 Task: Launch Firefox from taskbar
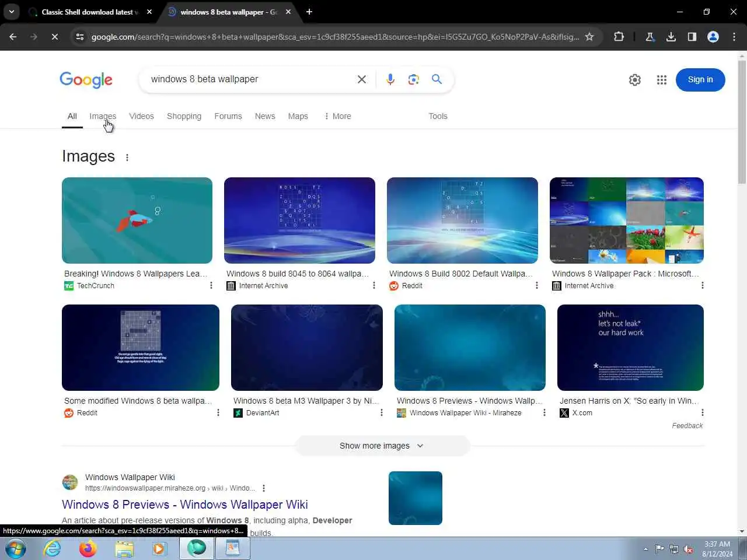(x=88, y=549)
